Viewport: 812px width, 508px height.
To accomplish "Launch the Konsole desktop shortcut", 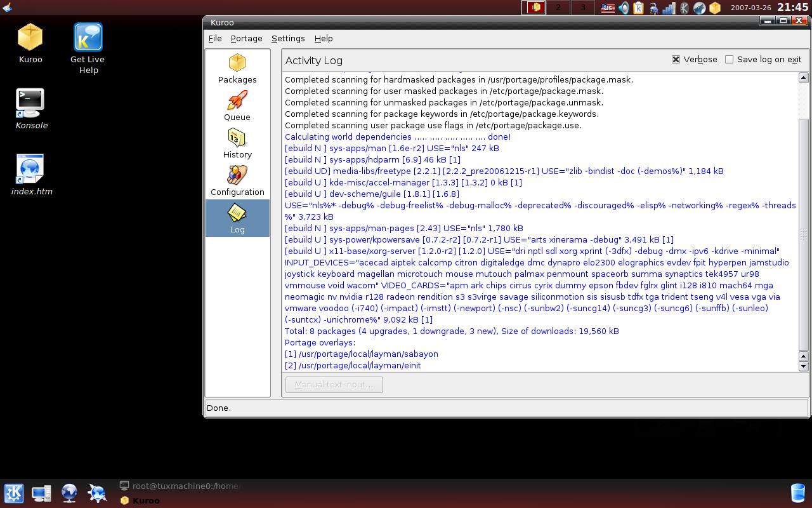I will 31,109.
